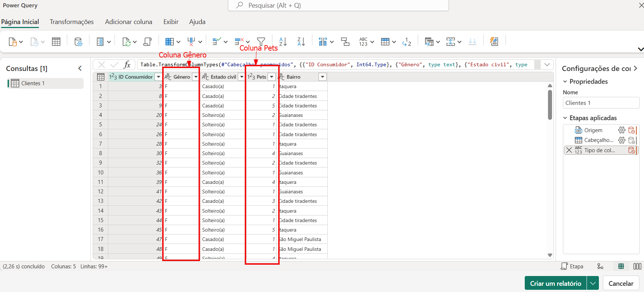644x292 pixels.
Task: Select the Clientes 1 query
Action: [45, 83]
